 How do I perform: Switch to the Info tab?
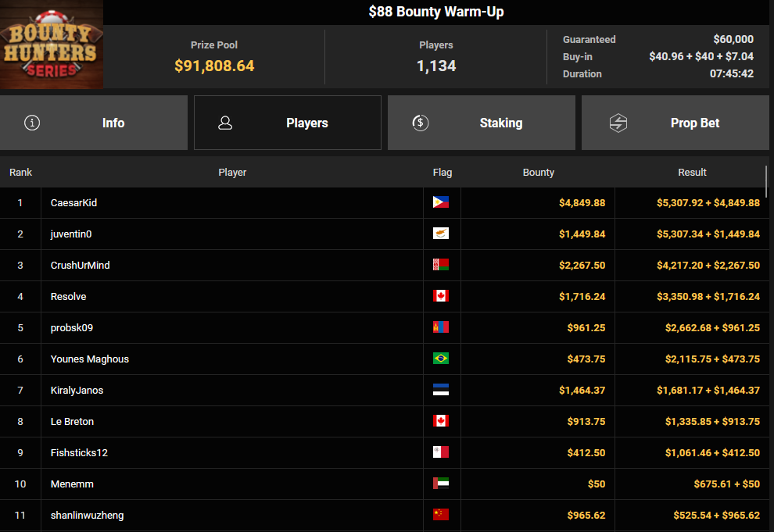pos(94,123)
